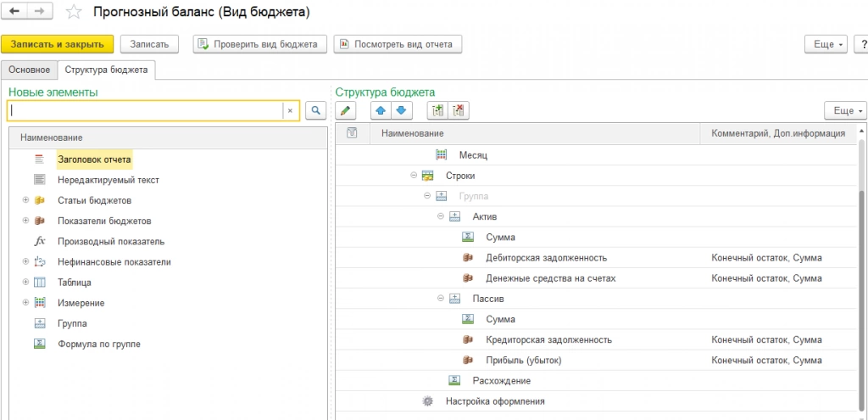Click the Проверить вид бюджета button
This screenshot has width=868, height=420.
point(259,44)
